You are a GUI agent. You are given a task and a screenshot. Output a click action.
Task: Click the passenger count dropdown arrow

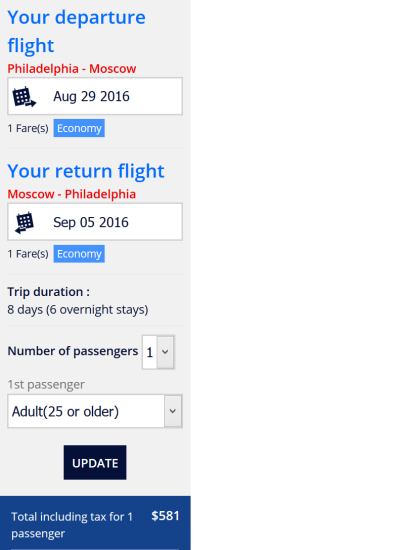coord(165,352)
